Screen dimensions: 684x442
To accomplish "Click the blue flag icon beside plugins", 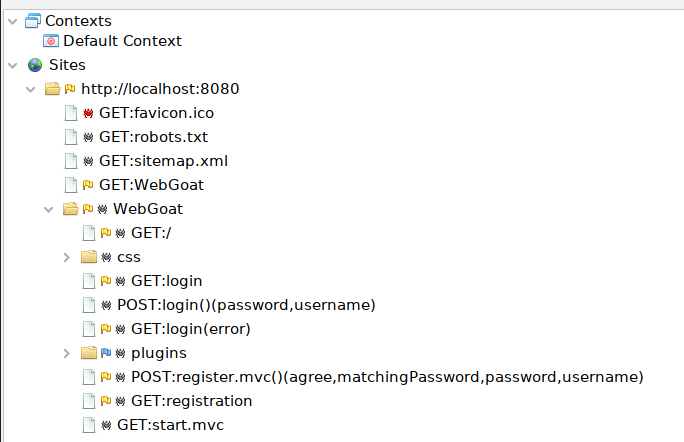I will tap(105, 353).
